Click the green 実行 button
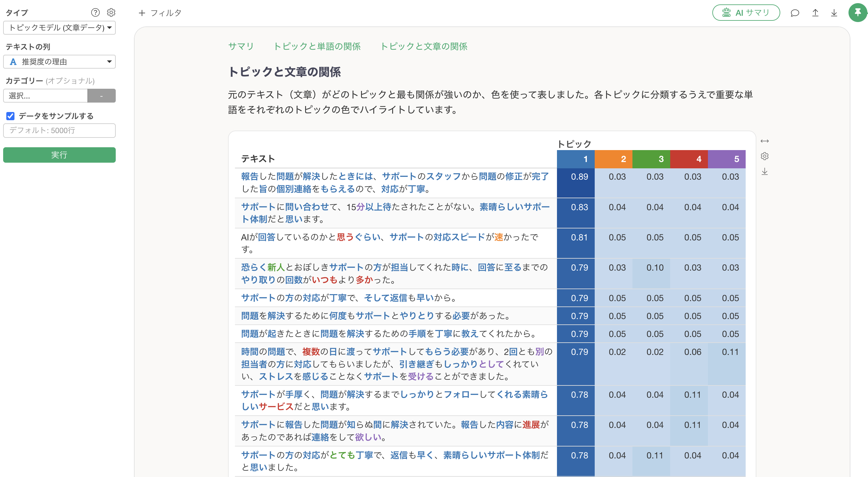This screenshot has height=477, width=868. [59, 155]
